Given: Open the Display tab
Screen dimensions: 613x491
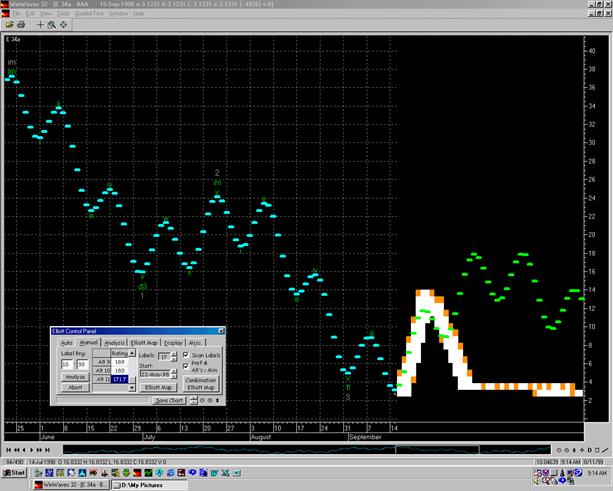Looking at the screenshot, I should [173, 343].
